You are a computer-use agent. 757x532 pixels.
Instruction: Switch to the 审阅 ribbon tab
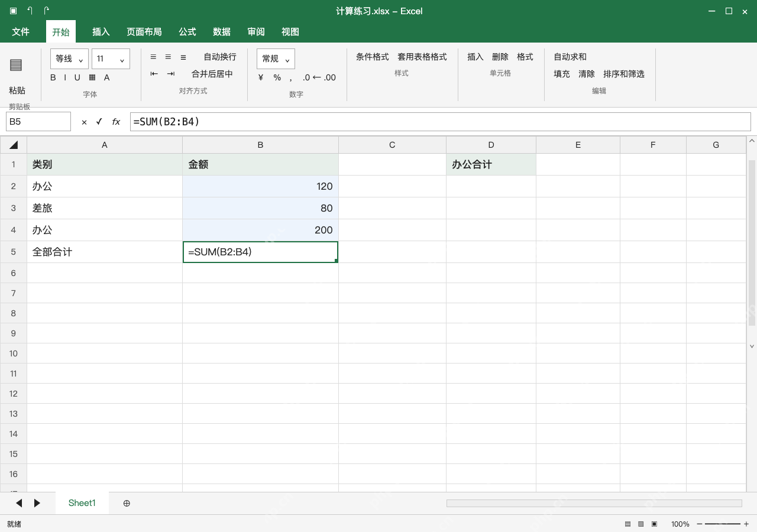pyautogui.click(x=256, y=32)
